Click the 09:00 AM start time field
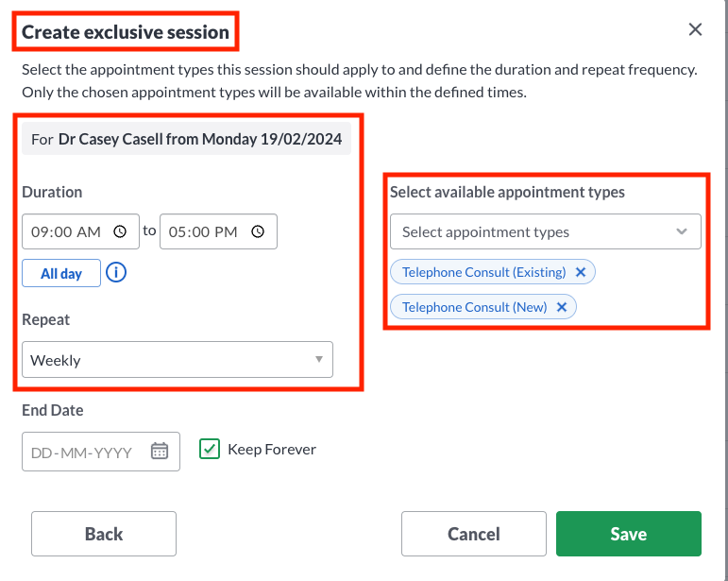The width and height of the screenshot is (728, 581). click(x=81, y=231)
